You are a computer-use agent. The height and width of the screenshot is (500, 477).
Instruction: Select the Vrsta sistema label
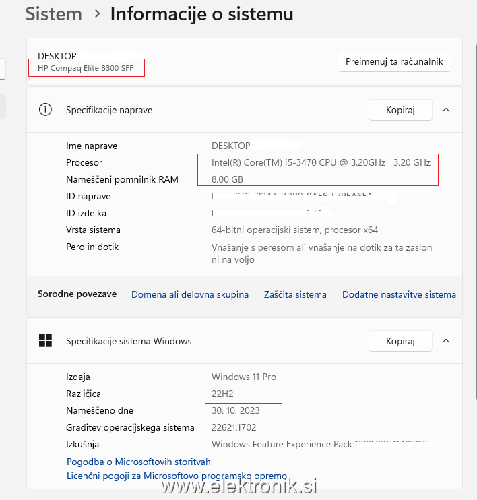(x=93, y=230)
